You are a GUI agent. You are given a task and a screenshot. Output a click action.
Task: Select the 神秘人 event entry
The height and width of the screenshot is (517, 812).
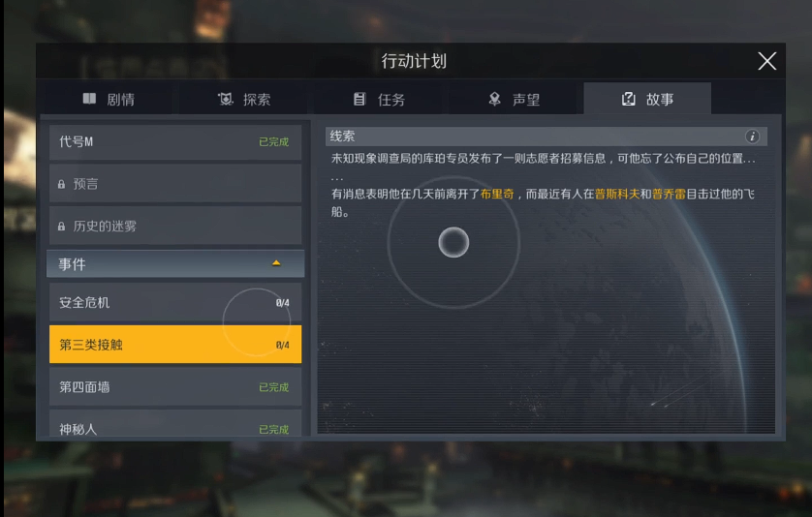click(x=175, y=424)
